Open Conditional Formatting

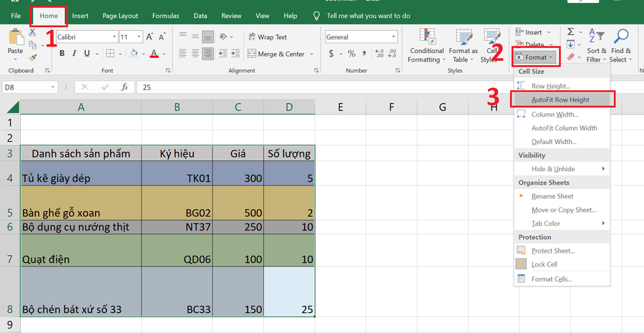[426, 46]
